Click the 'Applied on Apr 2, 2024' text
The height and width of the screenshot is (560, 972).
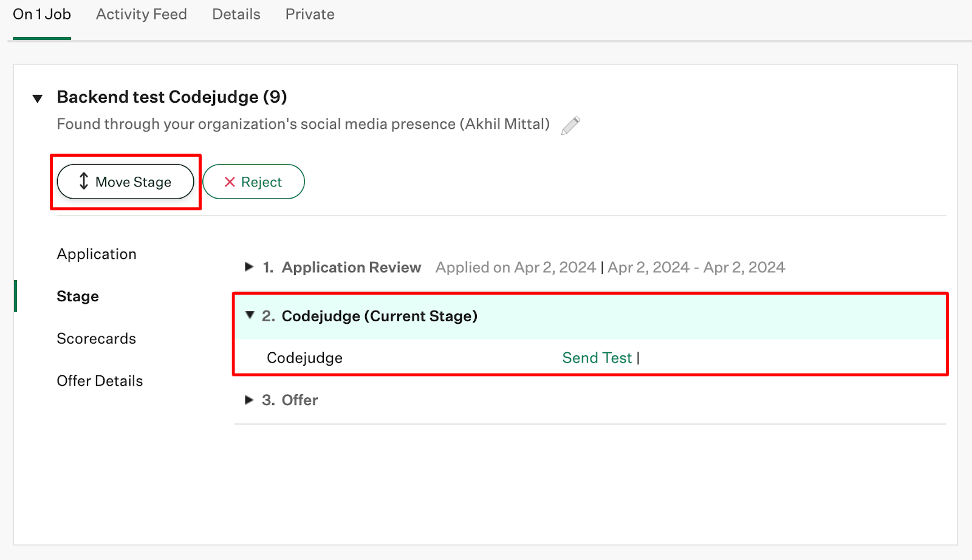pyautogui.click(x=516, y=267)
